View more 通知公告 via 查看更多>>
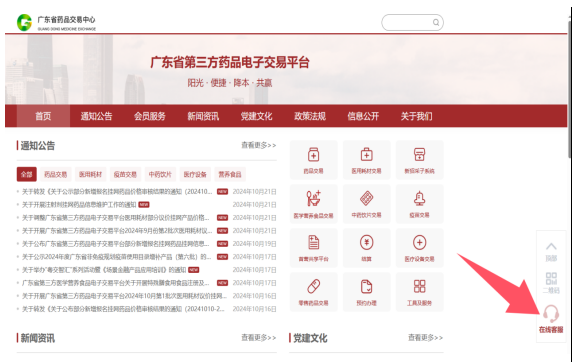 click(x=258, y=145)
